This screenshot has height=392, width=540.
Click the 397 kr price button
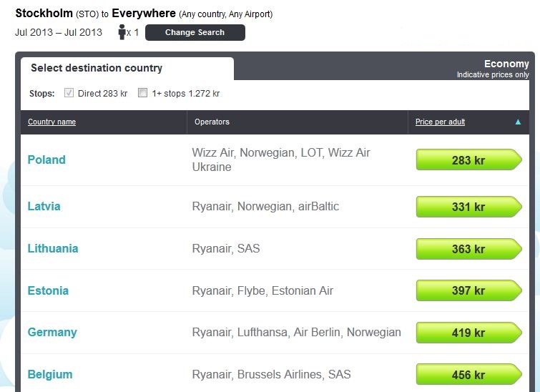click(x=468, y=290)
